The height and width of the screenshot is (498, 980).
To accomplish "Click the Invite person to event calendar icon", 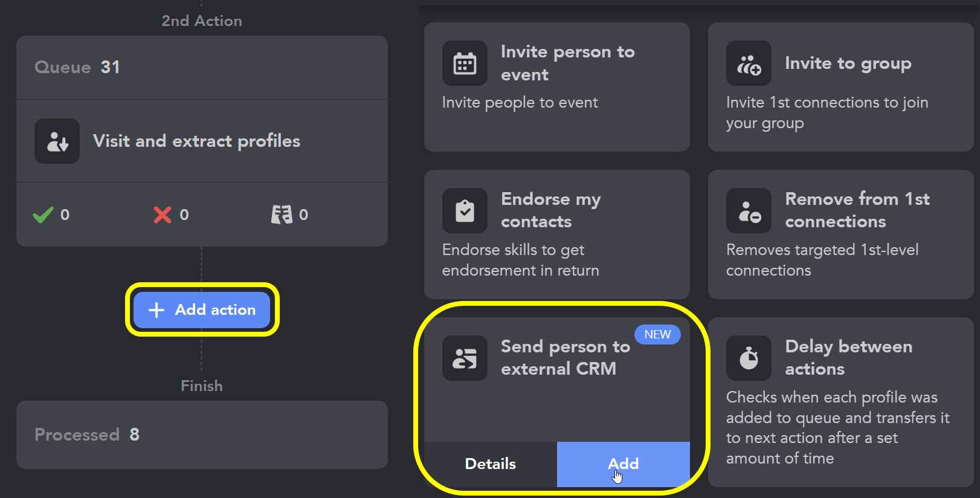I will point(465,63).
